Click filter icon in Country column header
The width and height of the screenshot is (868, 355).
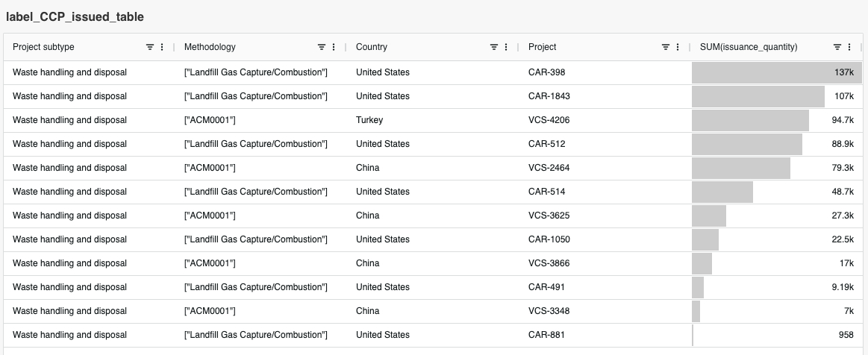(494, 47)
